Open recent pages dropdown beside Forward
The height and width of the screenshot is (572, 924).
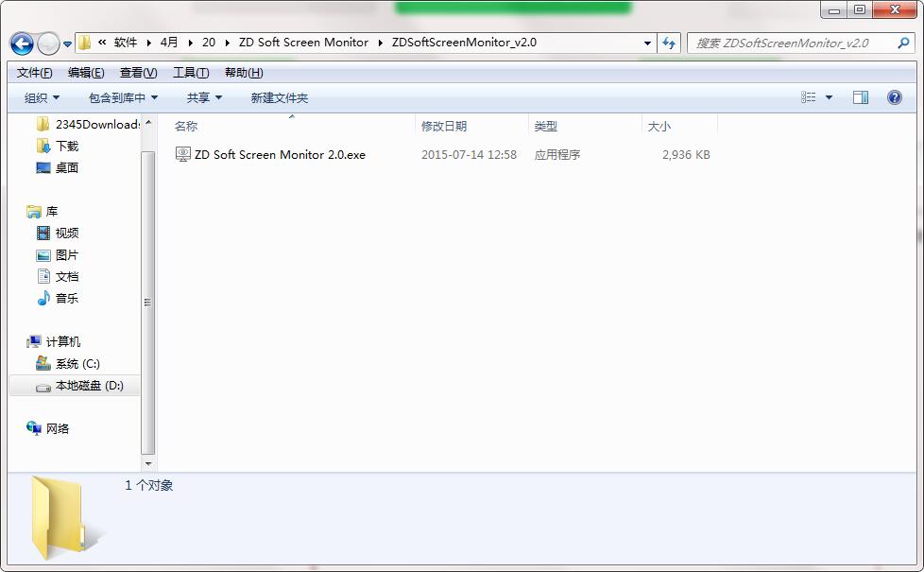67,43
